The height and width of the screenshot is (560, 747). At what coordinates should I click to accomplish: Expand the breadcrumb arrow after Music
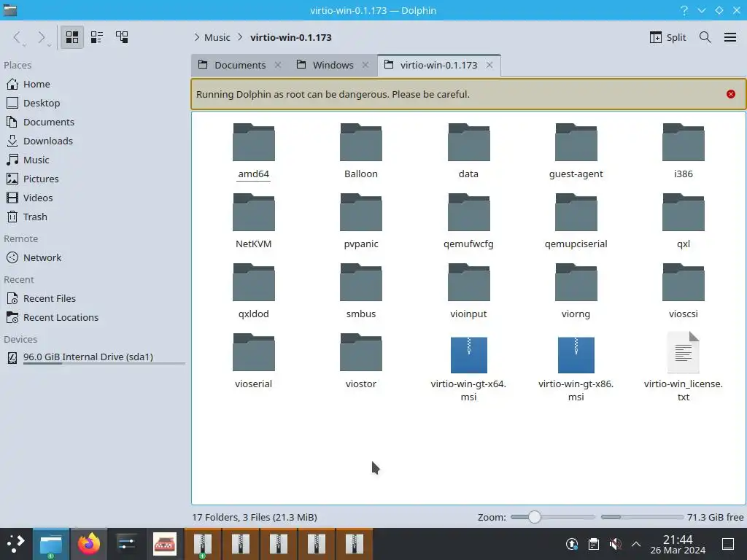click(x=240, y=37)
